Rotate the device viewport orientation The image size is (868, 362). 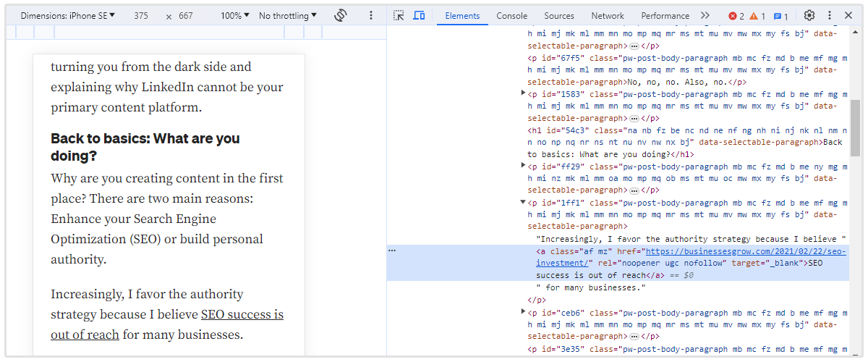click(x=341, y=15)
